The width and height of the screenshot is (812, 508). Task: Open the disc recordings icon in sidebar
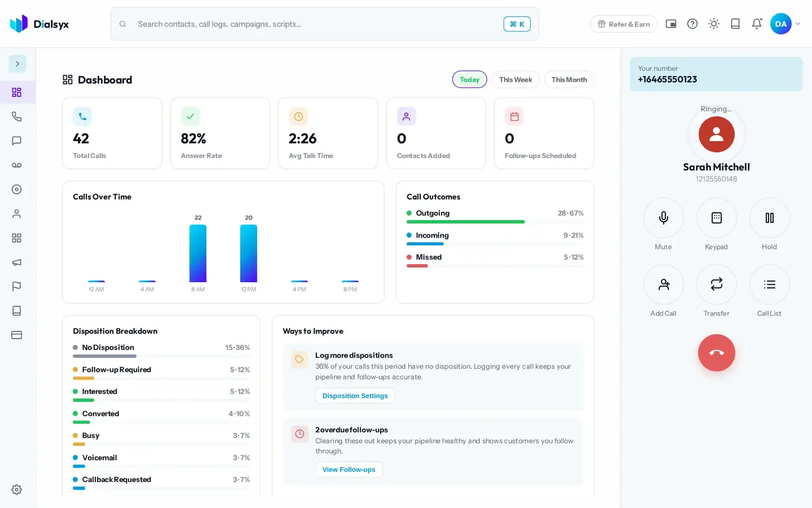[x=17, y=190]
